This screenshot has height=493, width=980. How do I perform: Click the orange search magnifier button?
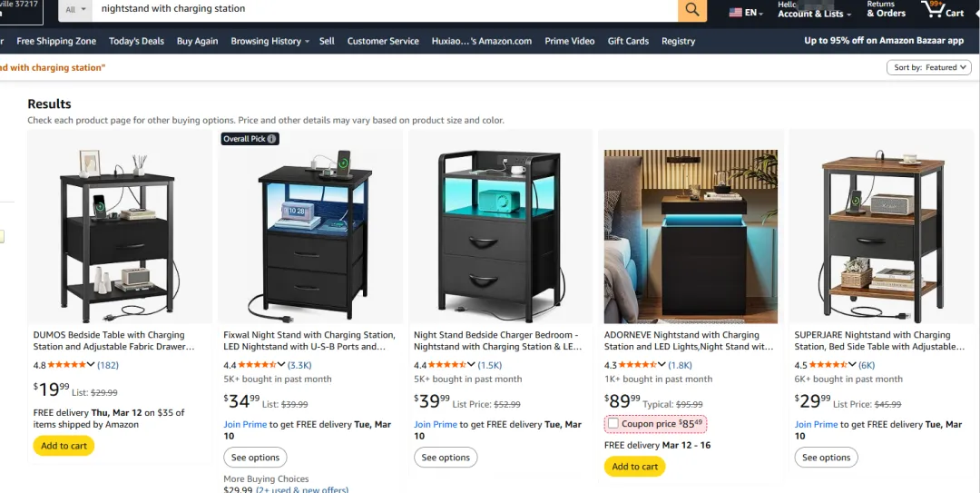691,9
